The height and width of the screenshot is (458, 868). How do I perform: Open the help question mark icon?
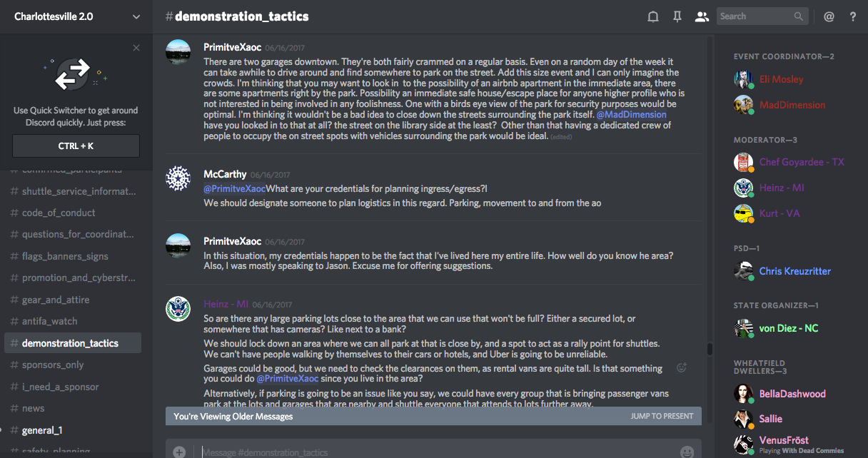coord(853,16)
